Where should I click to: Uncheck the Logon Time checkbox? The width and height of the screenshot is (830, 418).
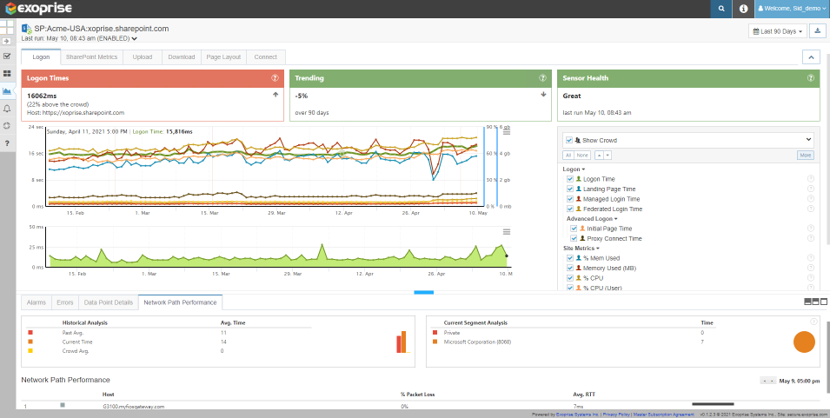(x=570, y=179)
